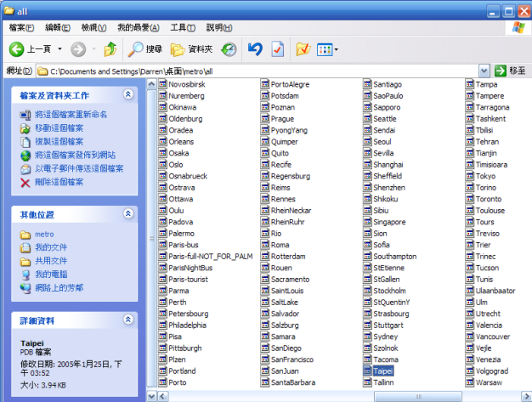Open the 檢視(V) View menu
Viewport: 532px width, 402px height.
click(x=93, y=28)
